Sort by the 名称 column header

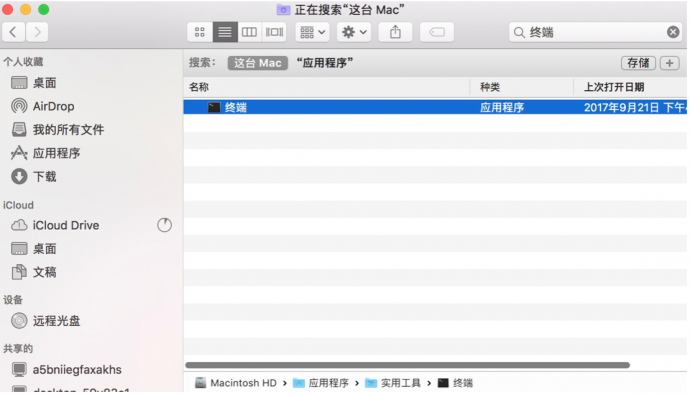[327, 87]
